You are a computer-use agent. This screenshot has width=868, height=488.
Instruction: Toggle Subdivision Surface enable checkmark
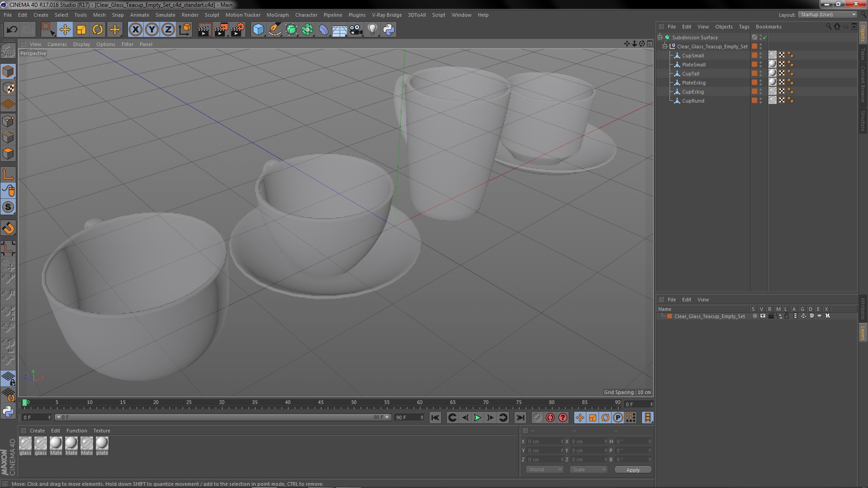[x=764, y=38]
